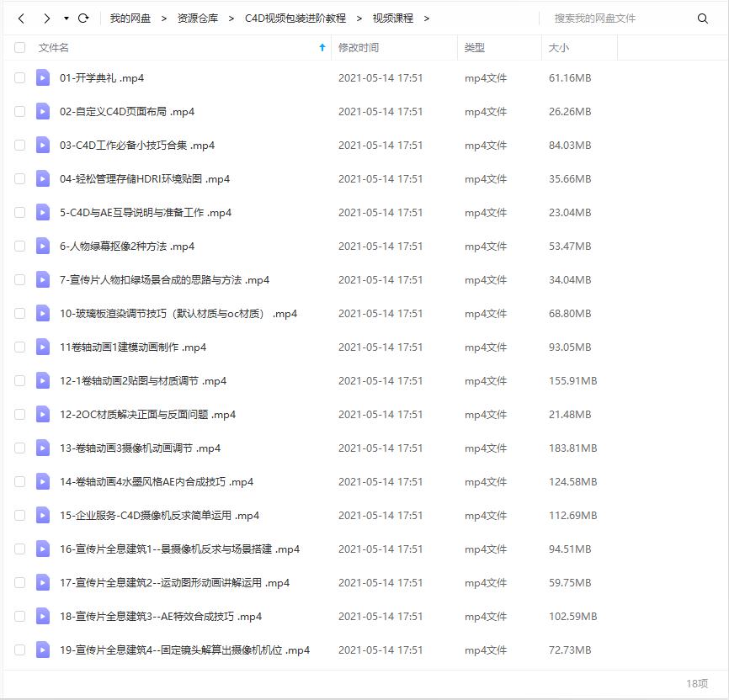Image resolution: width=729 pixels, height=700 pixels.
Task: Open the navigation history dropdown arrow
Action: [x=67, y=19]
